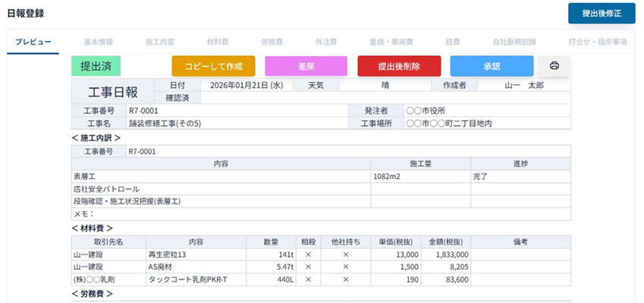This screenshot has height=303, width=644.
Task: Click the author name 山一 太郎
Action: (524, 86)
